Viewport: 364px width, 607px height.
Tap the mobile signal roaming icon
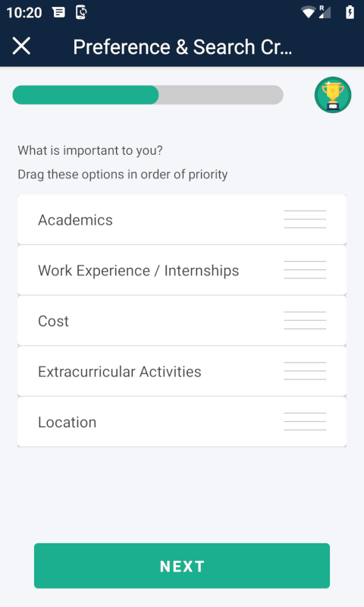(x=324, y=12)
